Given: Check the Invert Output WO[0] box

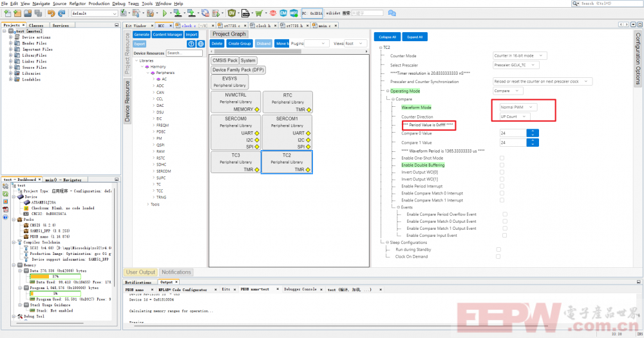Looking at the screenshot, I should [502, 172].
